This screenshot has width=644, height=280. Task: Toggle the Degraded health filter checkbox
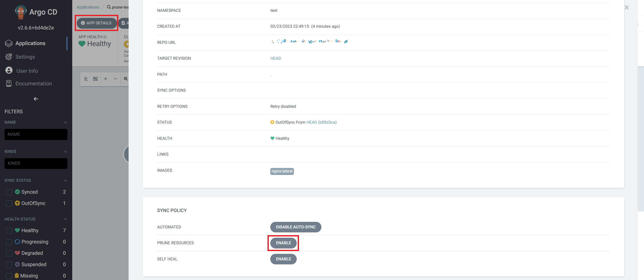point(9,253)
